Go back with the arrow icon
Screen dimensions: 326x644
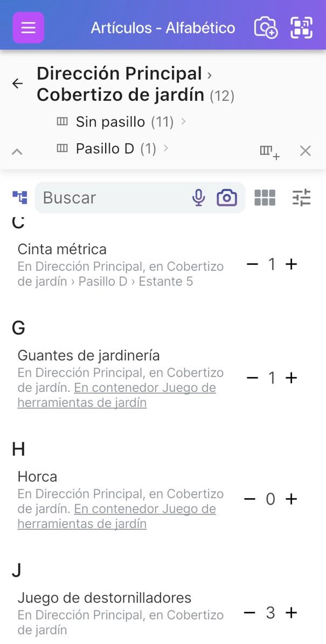coord(18,83)
